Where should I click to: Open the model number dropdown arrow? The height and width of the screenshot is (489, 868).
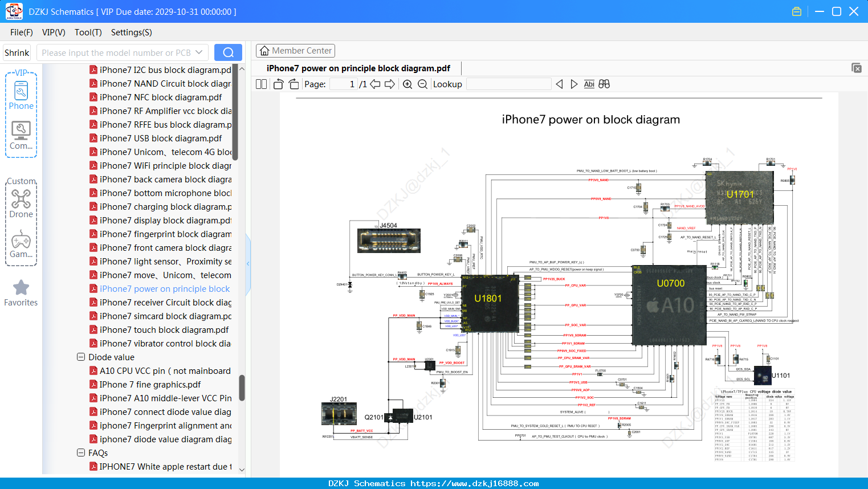[x=199, y=52]
